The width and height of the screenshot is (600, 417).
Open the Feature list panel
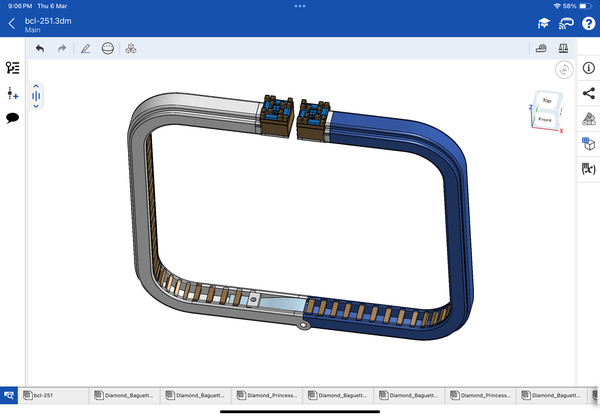coord(13,68)
